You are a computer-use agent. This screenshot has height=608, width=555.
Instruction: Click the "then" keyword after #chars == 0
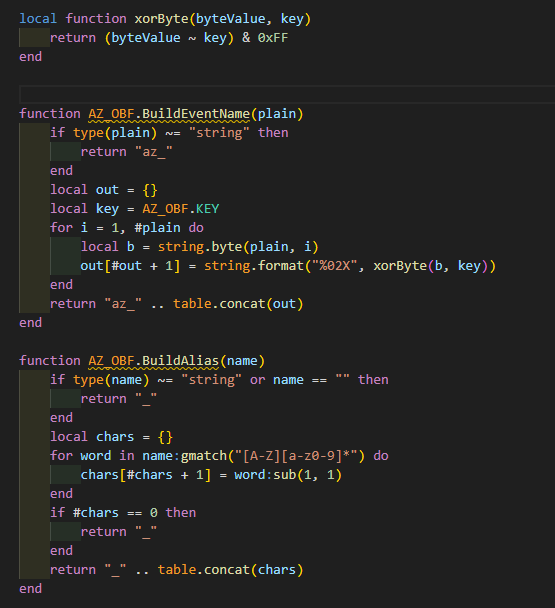[181, 513]
